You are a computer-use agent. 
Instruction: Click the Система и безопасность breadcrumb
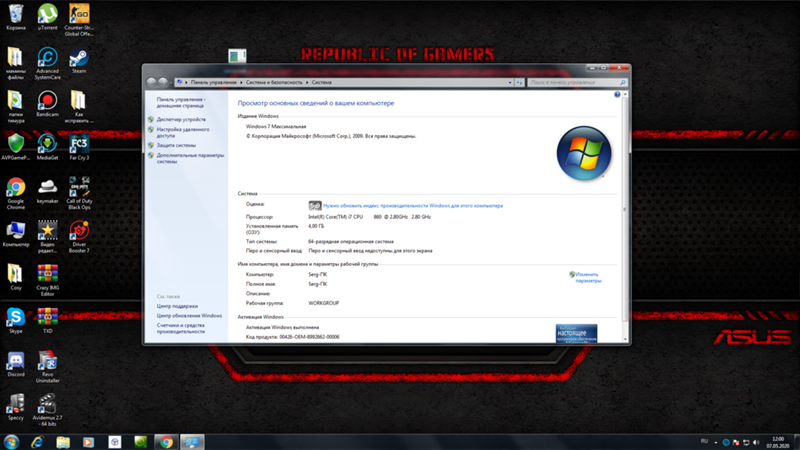pyautogui.click(x=274, y=82)
